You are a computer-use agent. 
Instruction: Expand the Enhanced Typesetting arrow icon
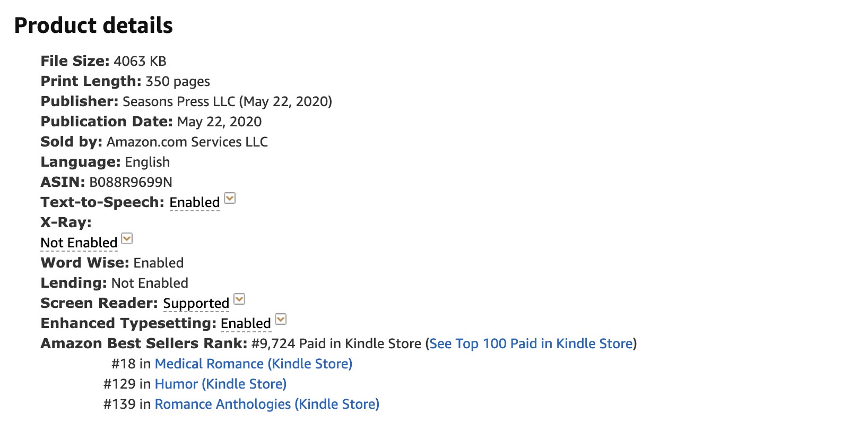click(x=281, y=319)
